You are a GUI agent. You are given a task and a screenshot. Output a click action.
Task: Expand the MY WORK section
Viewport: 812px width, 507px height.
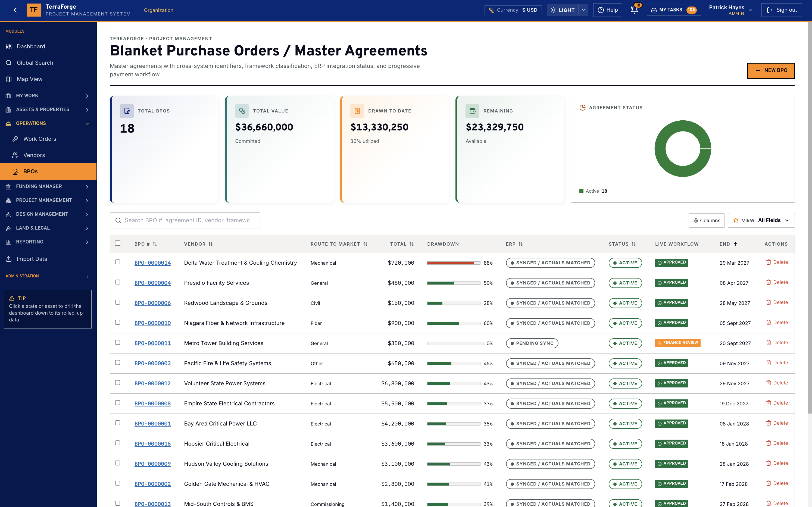[x=48, y=96]
